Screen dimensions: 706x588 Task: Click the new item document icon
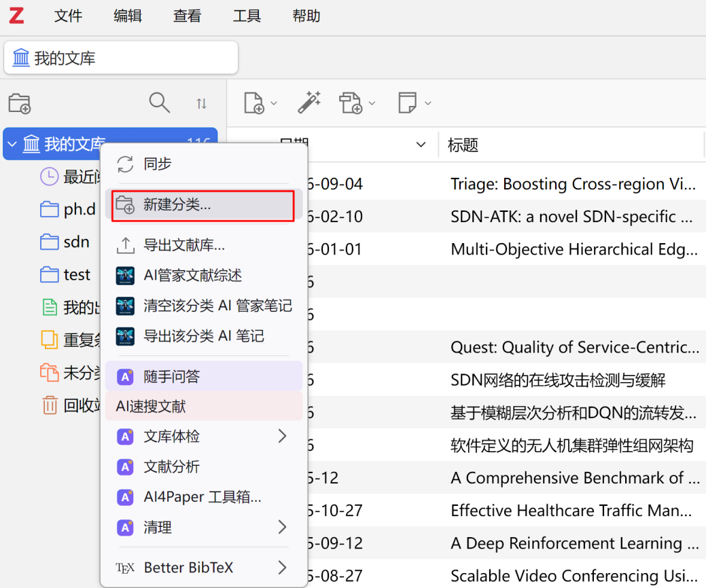(253, 103)
